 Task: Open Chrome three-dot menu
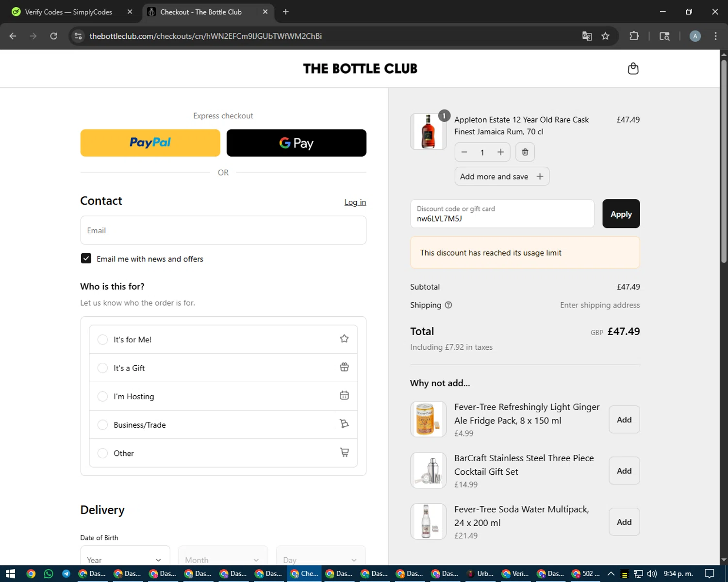(715, 36)
